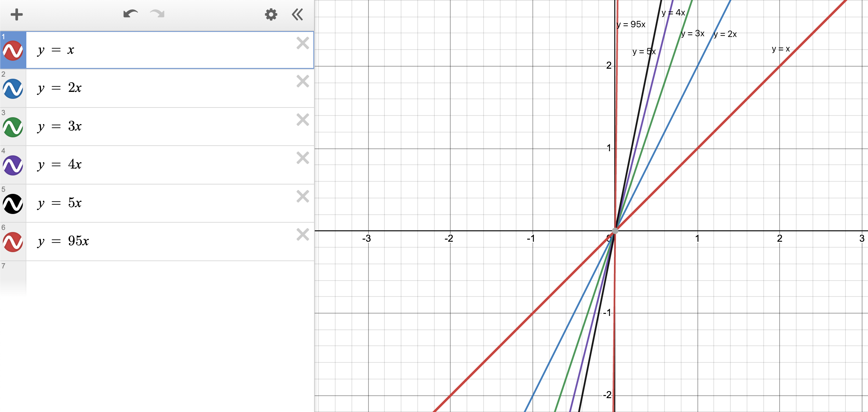The image size is (868, 412).
Task: Hide the blue y = 2x graph
Action: pos(13,89)
